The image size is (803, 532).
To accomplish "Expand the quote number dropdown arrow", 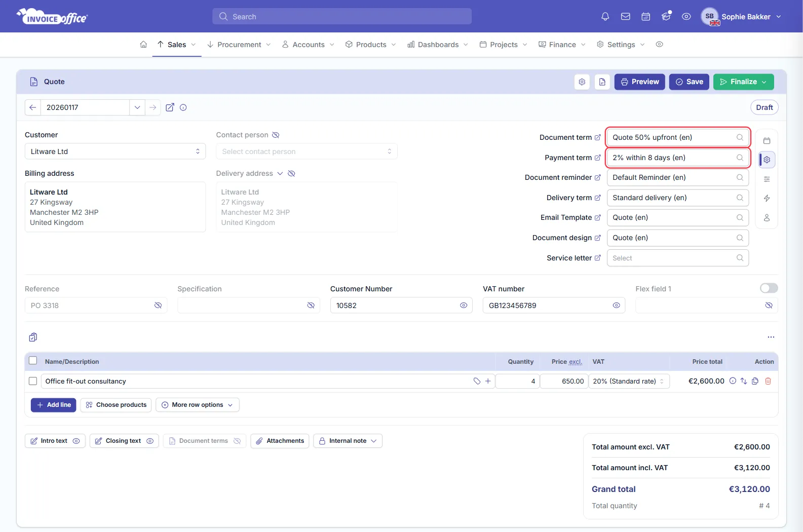I will click(137, 107).
